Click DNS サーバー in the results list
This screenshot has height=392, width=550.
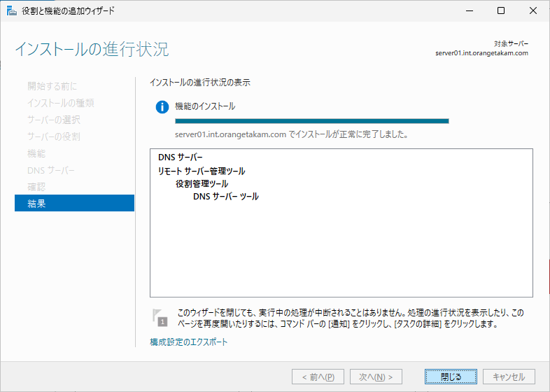click(181, 157)
